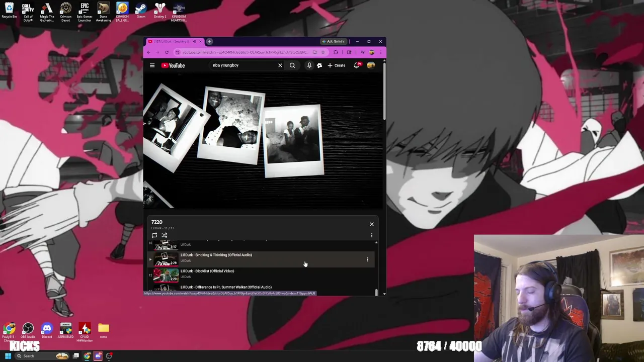Open Crimson Desert desktop shortcut
The width and height of the screenshot is (644, 362).
click(65, 12)
